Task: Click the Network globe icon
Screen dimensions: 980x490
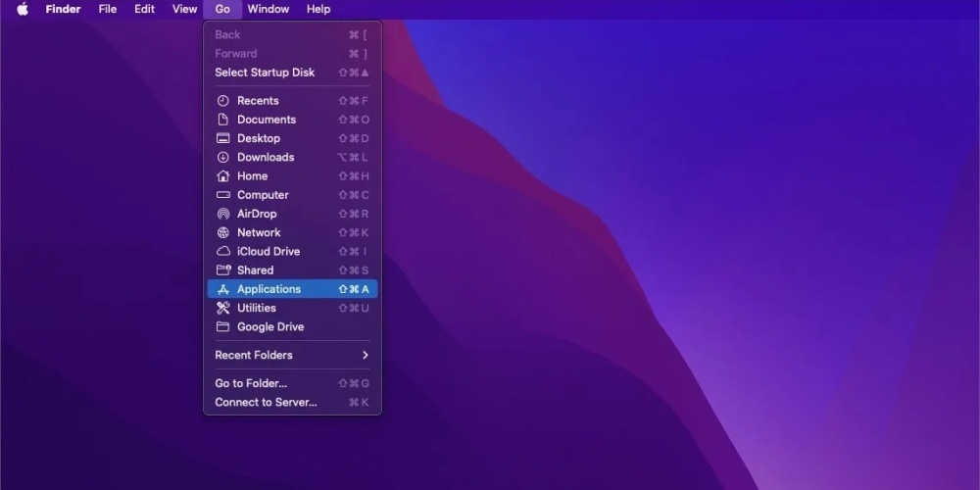Action: point(222,232)
